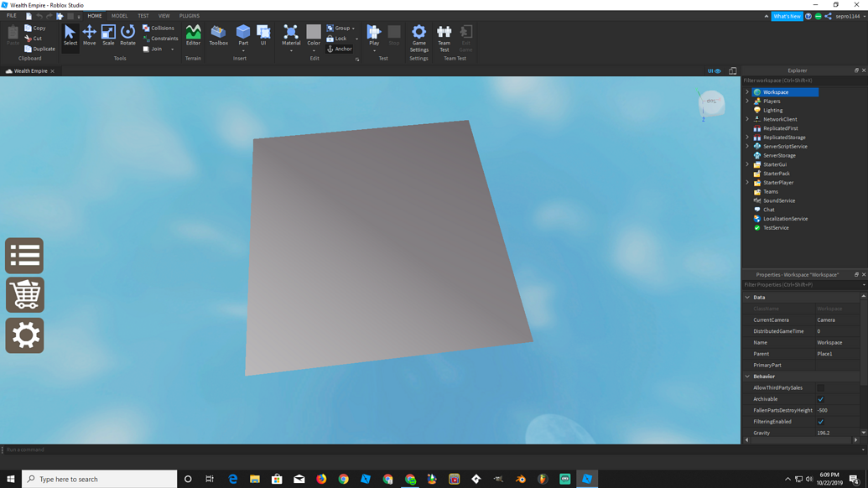
Task: Click the What's New button
Action: (787, 16)
